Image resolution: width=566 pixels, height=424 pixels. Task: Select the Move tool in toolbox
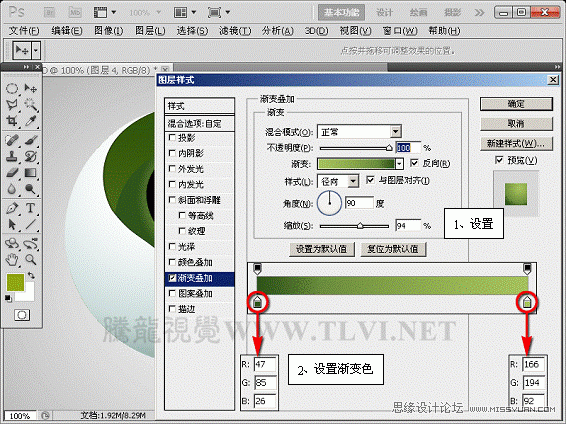pyautogui.click(x=31, y=89)
